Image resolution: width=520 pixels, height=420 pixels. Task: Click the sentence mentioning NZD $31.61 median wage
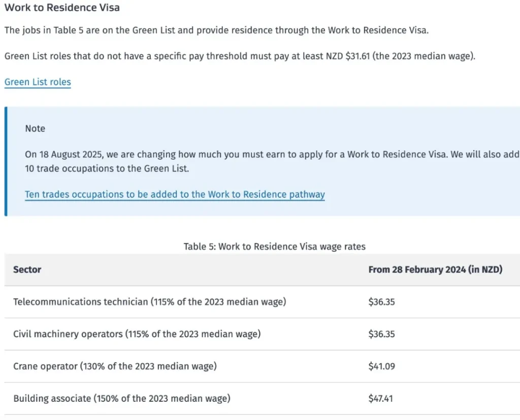coord(240,56)
